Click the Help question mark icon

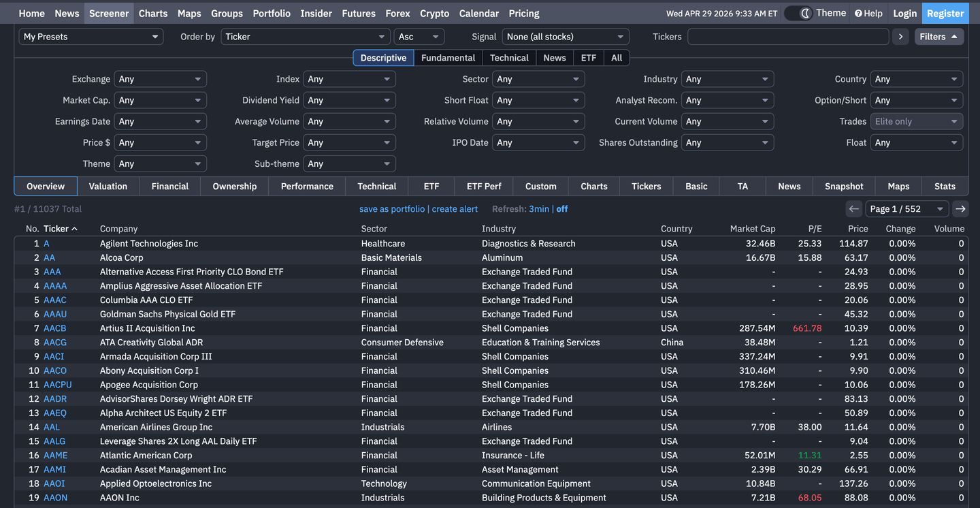pyautogui.click(x=858, y=14)
